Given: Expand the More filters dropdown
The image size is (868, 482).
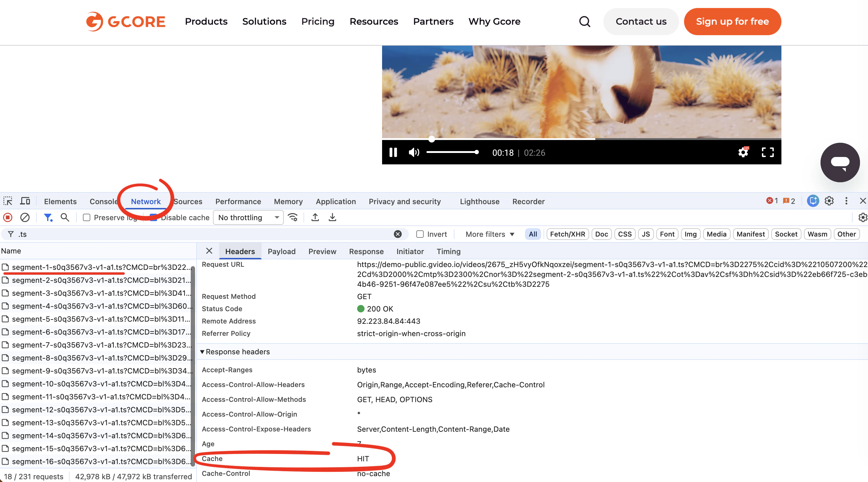Looking at the screenshot, I should point(490,234).
